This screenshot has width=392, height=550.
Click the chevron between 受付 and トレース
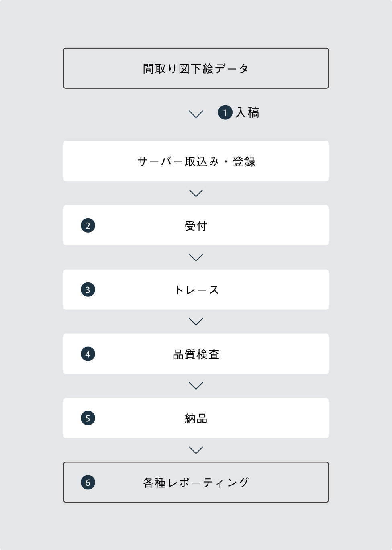pyautogui.click(x=196, y=258)
